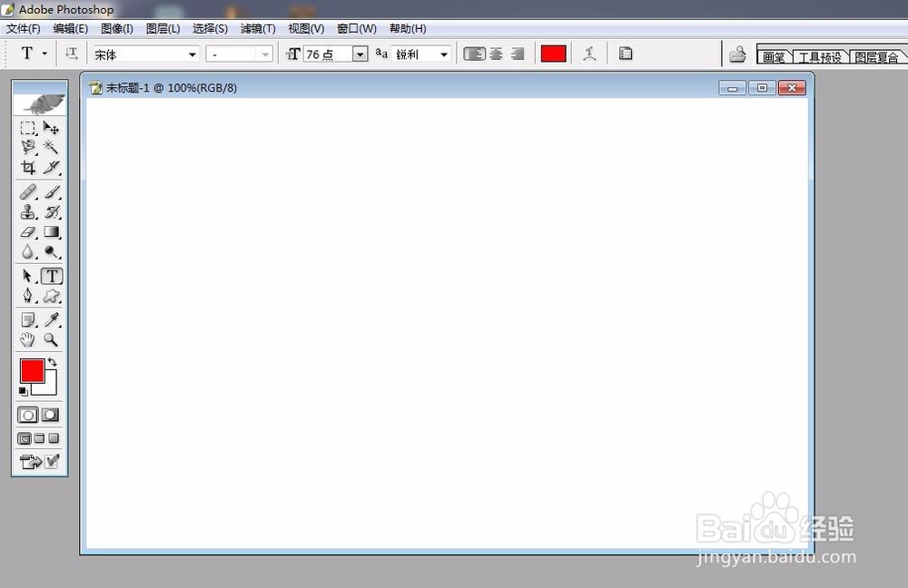Select the Eyedropper tool

click(x=51, y=319)
